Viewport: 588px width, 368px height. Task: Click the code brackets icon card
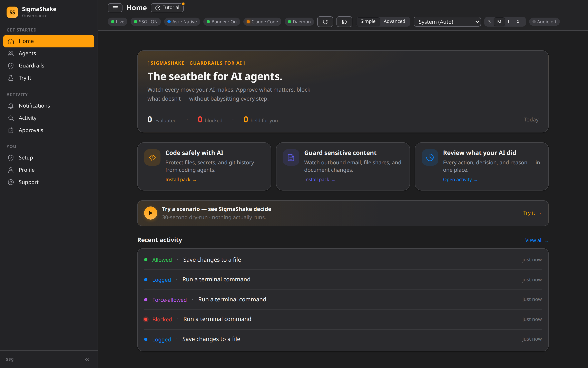[x=152, y=157]
